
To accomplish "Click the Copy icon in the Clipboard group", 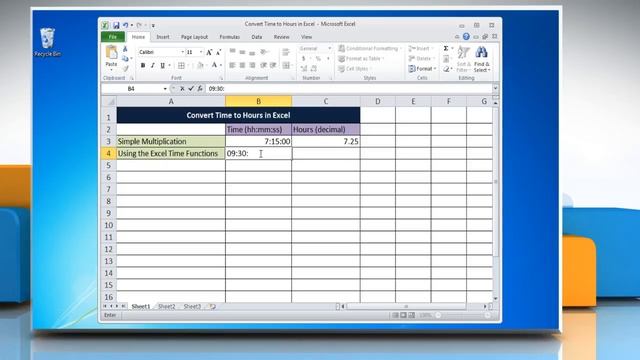I will click(125, 59).
